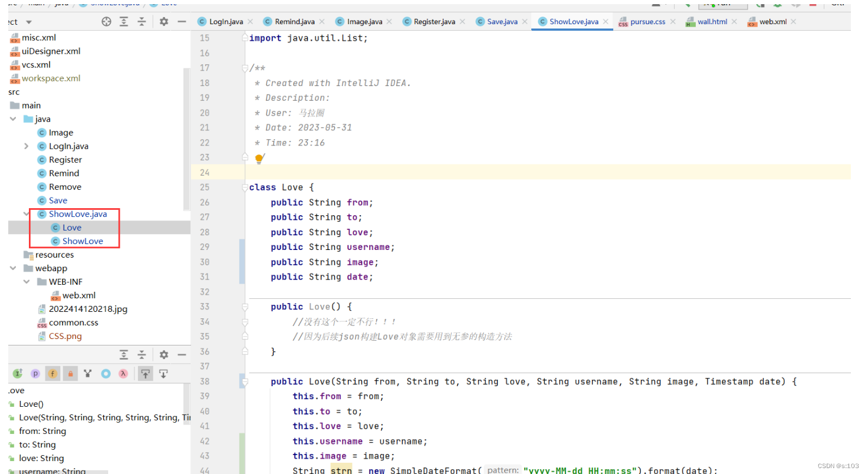This screenshot has height=474, width=868.
Task: Close the ShowLove.java tab
Action: tap(606, 22)
